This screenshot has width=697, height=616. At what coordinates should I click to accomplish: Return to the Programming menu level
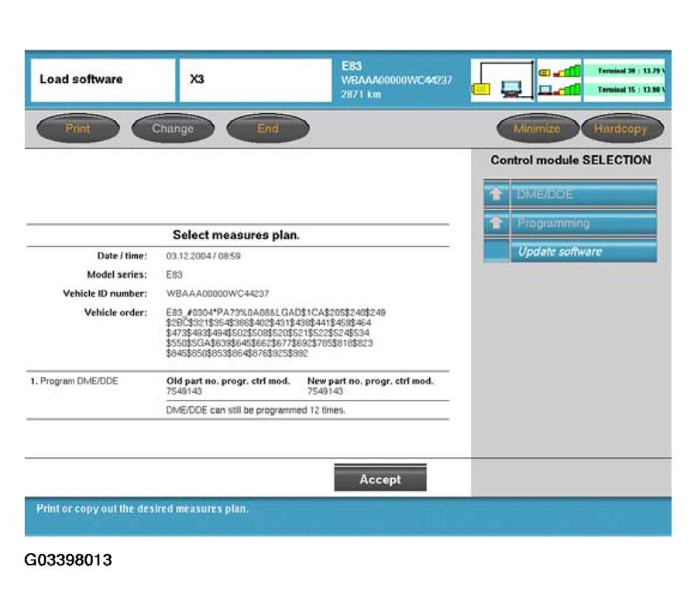pyautogui.click(x=582, y=224)
